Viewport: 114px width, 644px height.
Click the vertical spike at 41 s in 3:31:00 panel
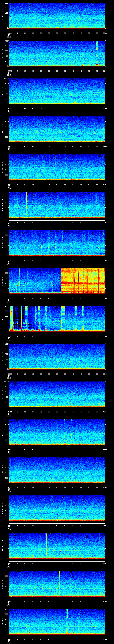pos(75,91)
